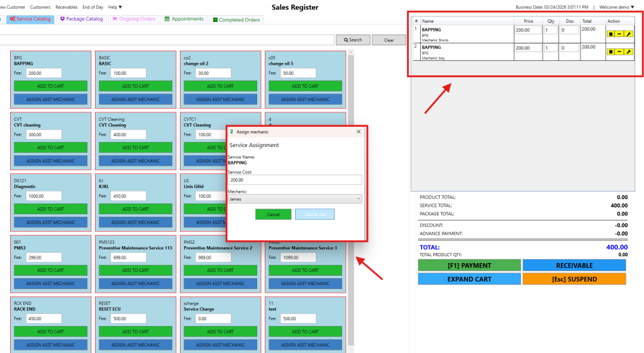Click trash icon on second cart row
This screenshot has width=644, height=353.
click(x=610, y=52)
